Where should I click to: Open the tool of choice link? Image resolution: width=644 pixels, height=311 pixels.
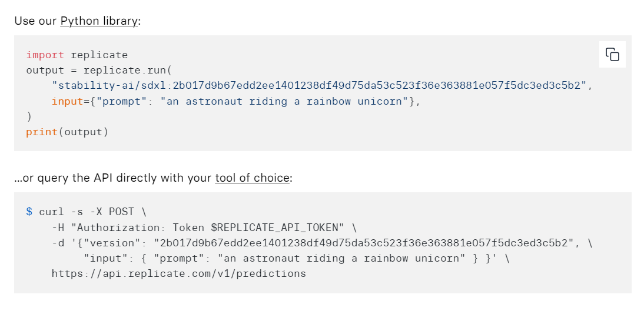pos(252,178)
